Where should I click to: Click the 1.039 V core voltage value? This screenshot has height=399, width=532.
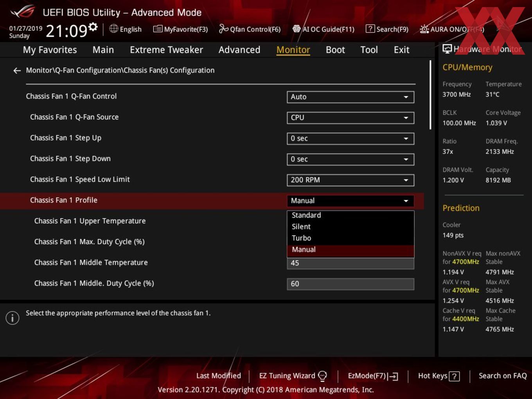496,123
